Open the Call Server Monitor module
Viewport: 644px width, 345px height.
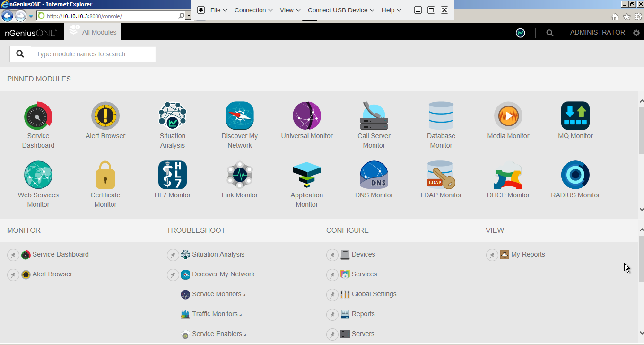pyautogui.click(x=374, y=116)
